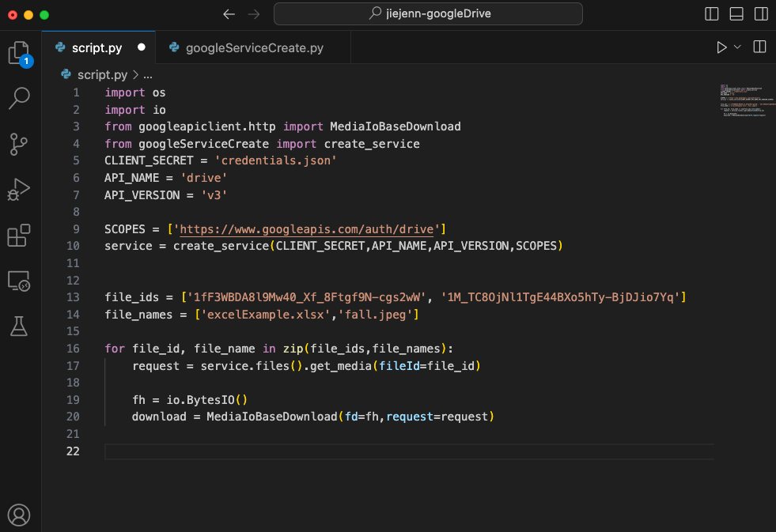This screenshot has width=776, height=532.
Task: Toggle the secondary side bar layout button
Action: [761, 14]
